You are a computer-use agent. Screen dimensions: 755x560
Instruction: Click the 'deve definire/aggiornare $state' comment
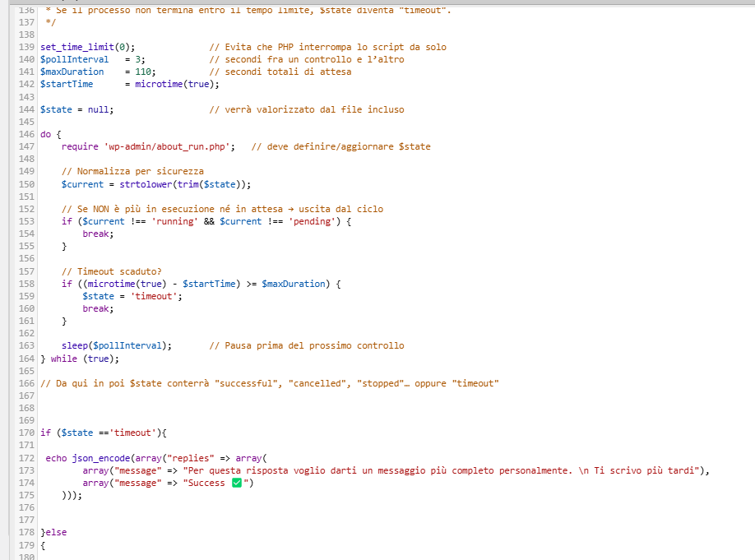[341, 147]
